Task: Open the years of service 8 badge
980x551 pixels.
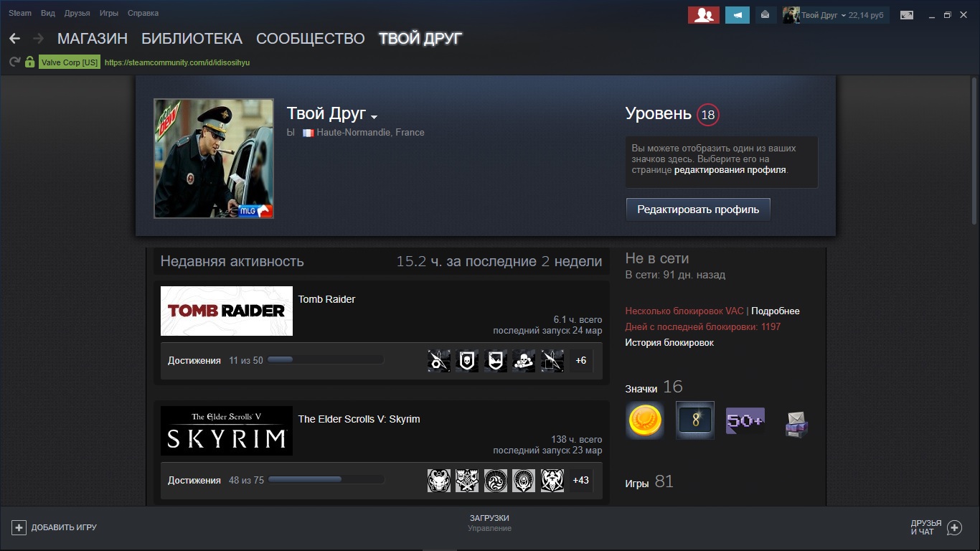Action: [695, 420]
